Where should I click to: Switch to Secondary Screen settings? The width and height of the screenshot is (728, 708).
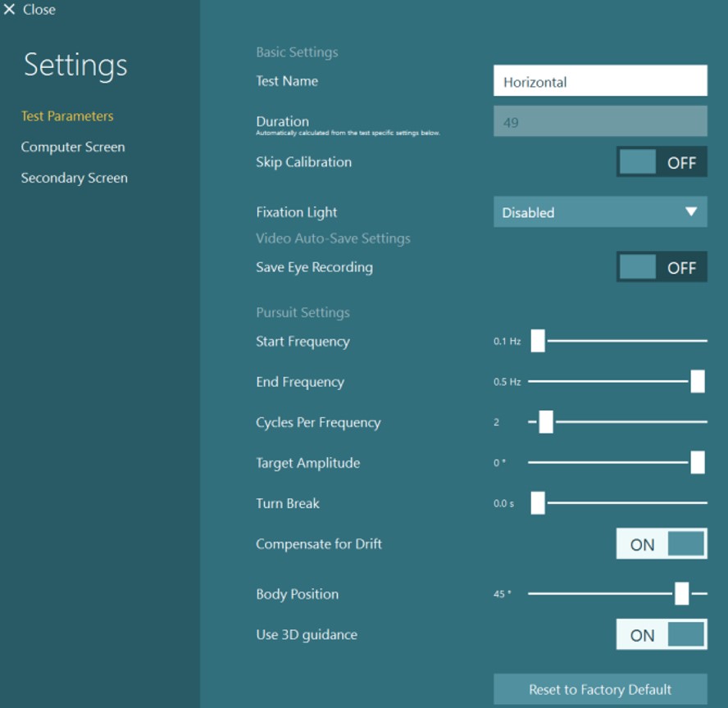pos(75,178)
